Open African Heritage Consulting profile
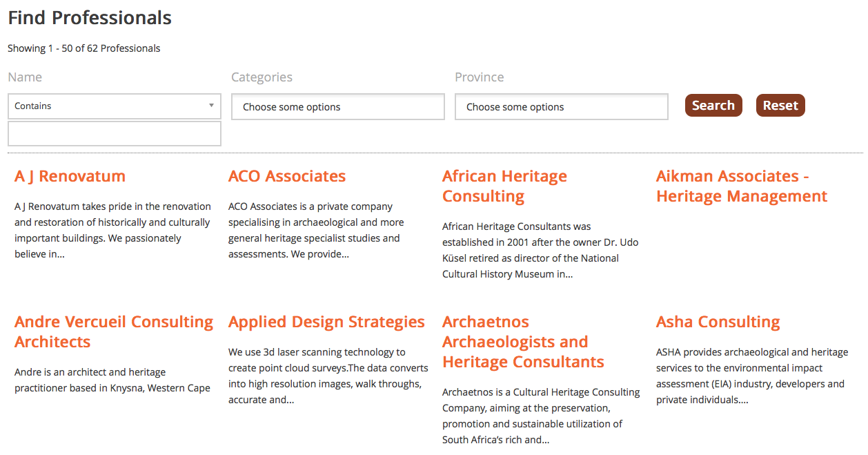This screenshot has width=868, height=455. 504,186
